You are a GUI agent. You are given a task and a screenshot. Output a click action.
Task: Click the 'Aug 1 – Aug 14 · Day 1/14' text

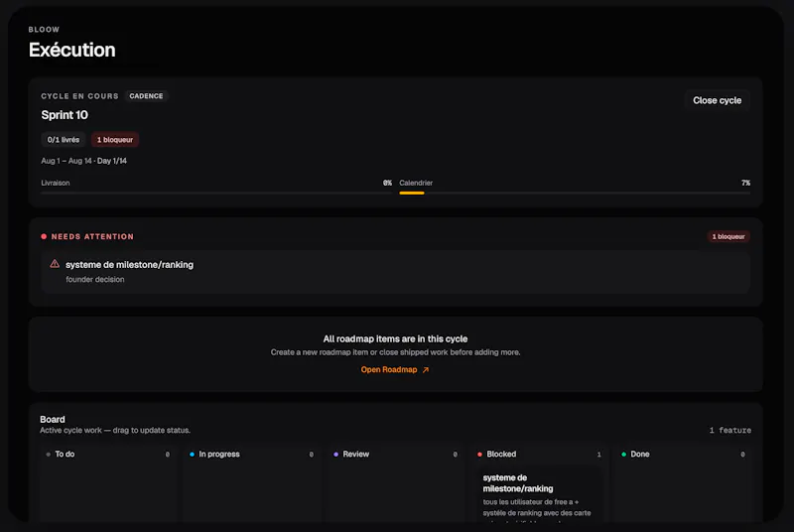coord(84,161)
